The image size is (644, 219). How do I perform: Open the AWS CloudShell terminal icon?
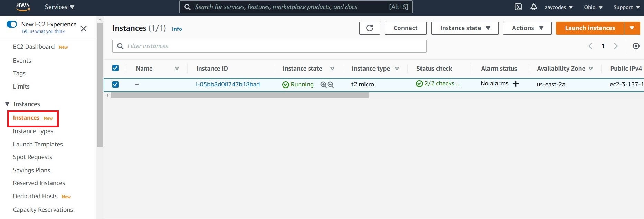pos(518,7)
